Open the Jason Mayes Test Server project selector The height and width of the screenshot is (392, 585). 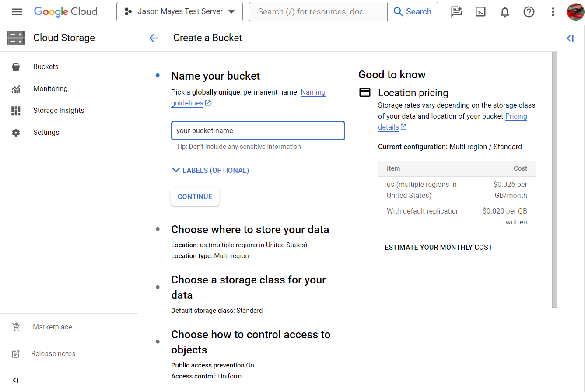[179, 11]
